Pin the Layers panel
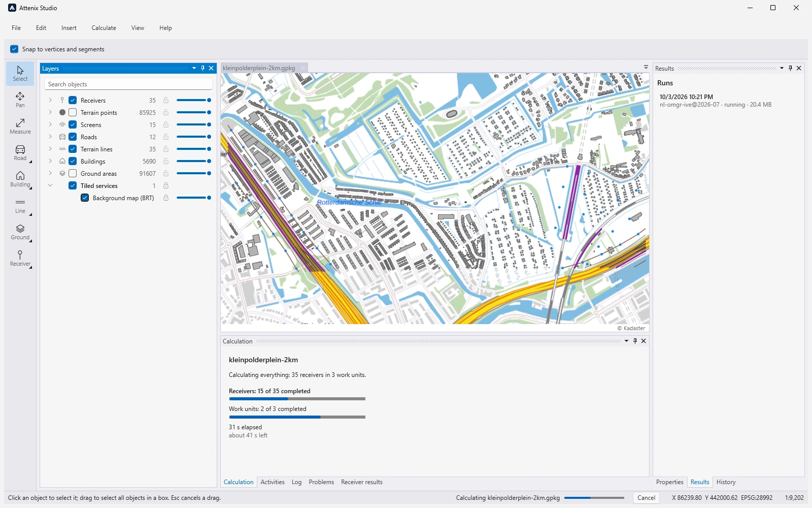The image size is (812, 508). click(x=202, y=68)
